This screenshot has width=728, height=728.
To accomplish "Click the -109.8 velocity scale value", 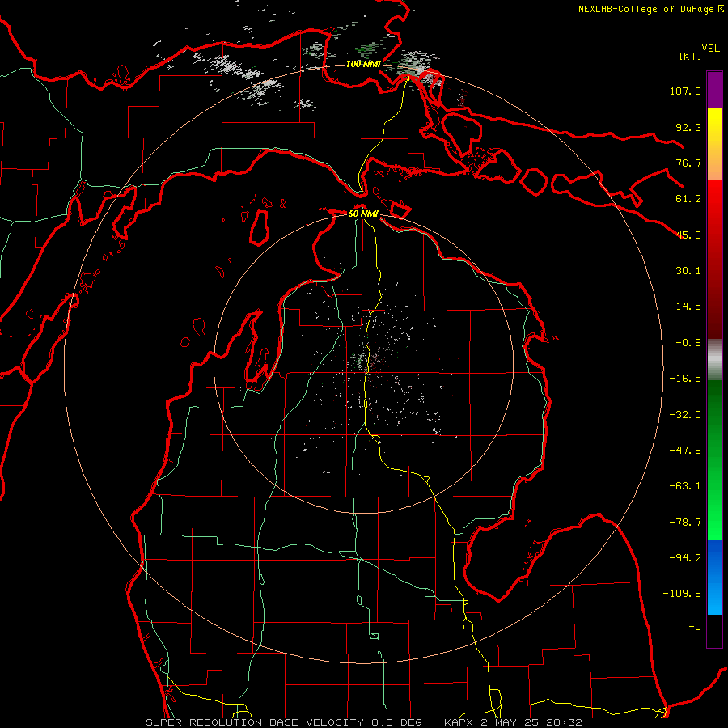I will [x=682, y=594].
